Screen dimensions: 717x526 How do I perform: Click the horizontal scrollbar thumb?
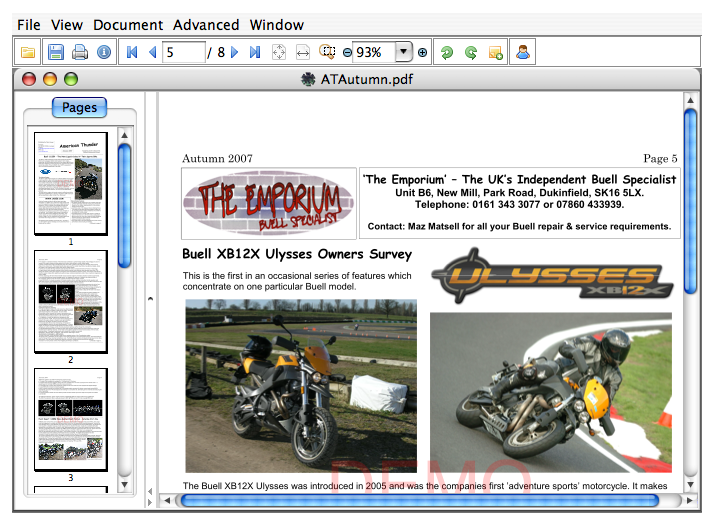(419, 500)
